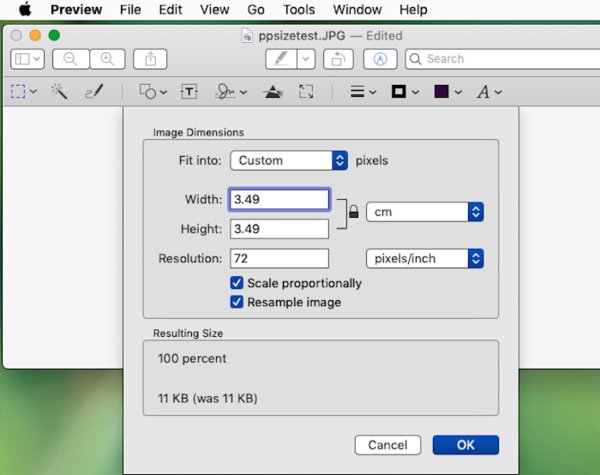Open the Apple menu
The width and height of the screenshot is (600, 475).
coord(22,10)
